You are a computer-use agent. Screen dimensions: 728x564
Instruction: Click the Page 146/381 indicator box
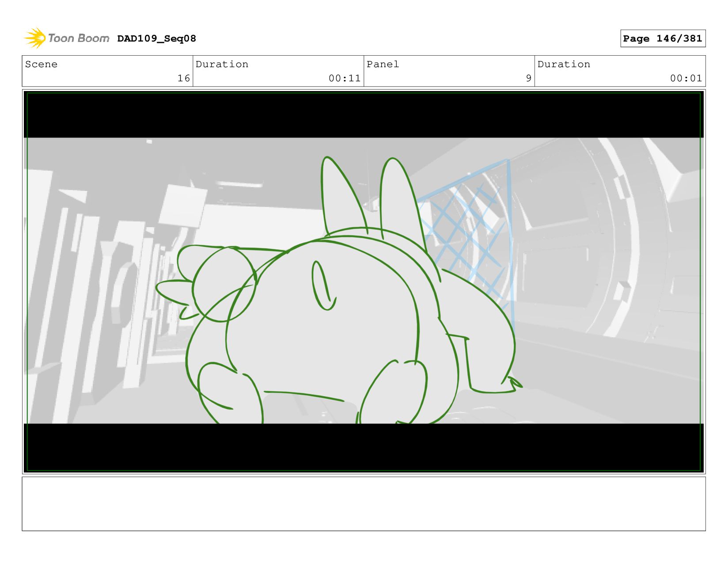(663, 38)
